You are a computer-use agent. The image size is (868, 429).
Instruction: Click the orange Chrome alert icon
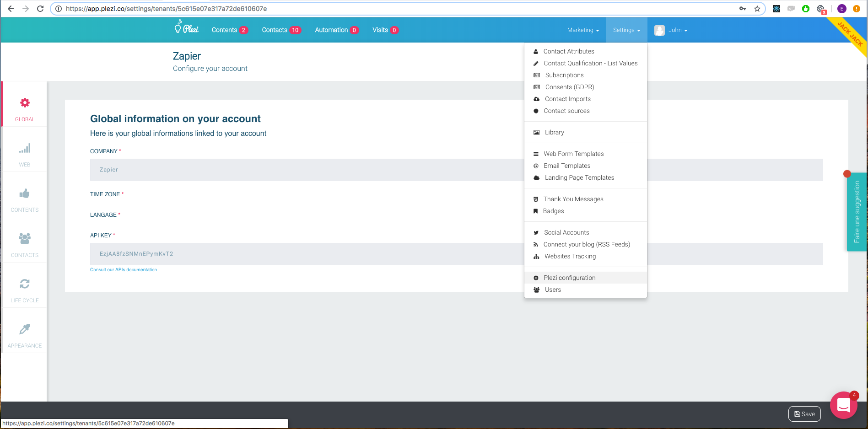[857, 9]
